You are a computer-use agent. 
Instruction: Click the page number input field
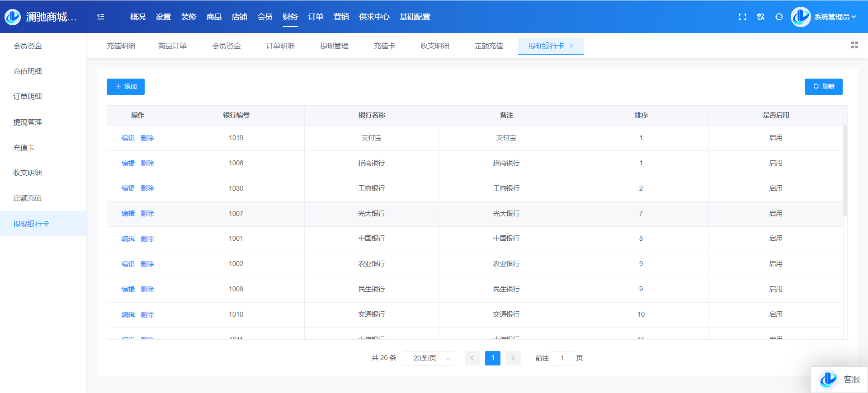pyautogui.click(x=562, y=358)
